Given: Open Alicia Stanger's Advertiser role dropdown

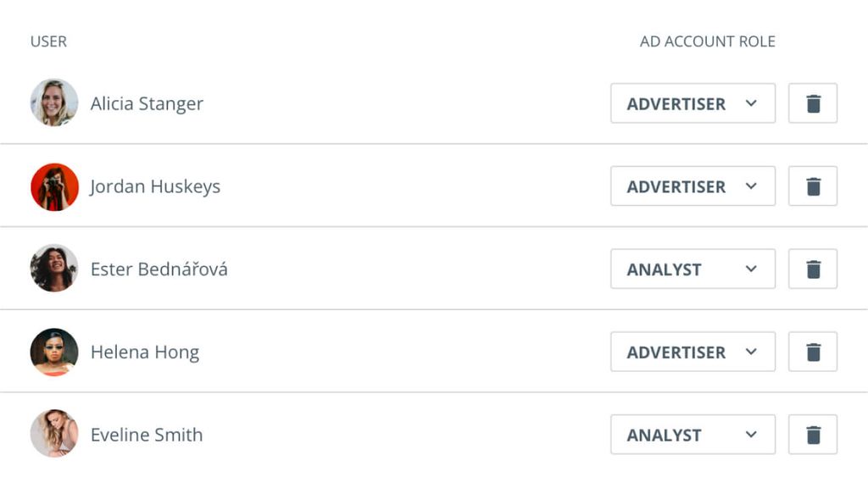Looking at the screenshot, I should pos(693,103).
